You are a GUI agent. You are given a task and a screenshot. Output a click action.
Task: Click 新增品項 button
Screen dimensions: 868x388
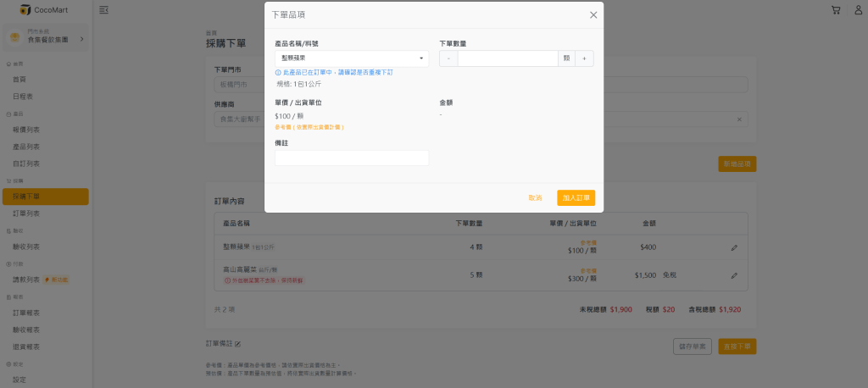tap(737, 164)
